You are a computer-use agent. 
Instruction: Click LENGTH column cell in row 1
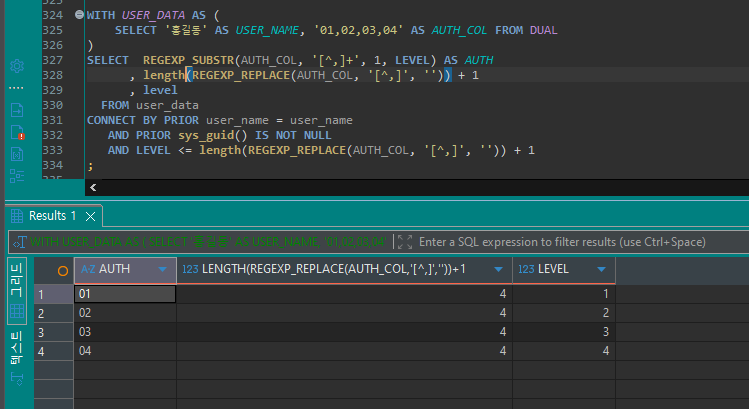click(x=344, y=294)
